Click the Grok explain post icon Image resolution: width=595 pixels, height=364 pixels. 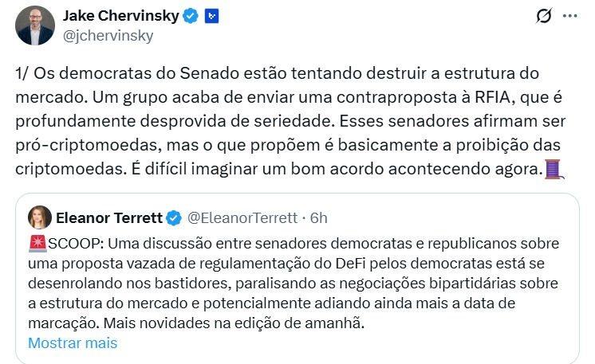(x=543, y=16)
